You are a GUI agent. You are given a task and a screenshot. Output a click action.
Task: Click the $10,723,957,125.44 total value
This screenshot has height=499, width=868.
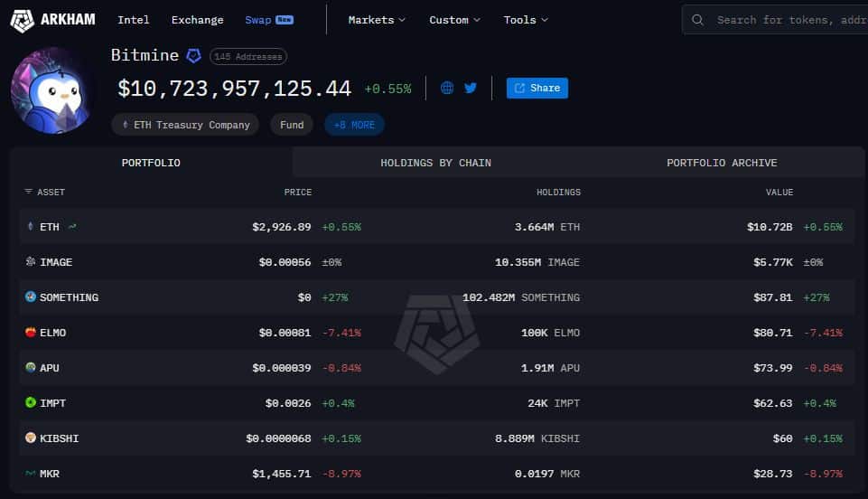point(234,89)
